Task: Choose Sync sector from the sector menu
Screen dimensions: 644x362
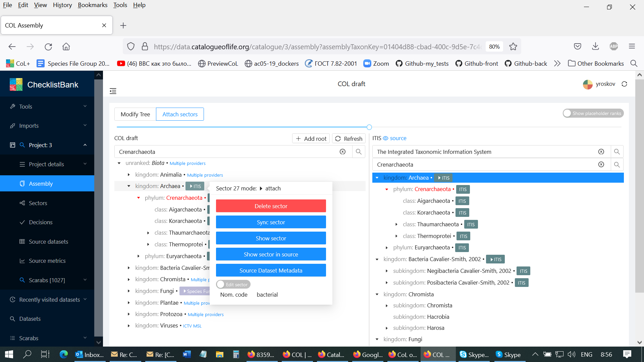Action: [x=271, y=222]
